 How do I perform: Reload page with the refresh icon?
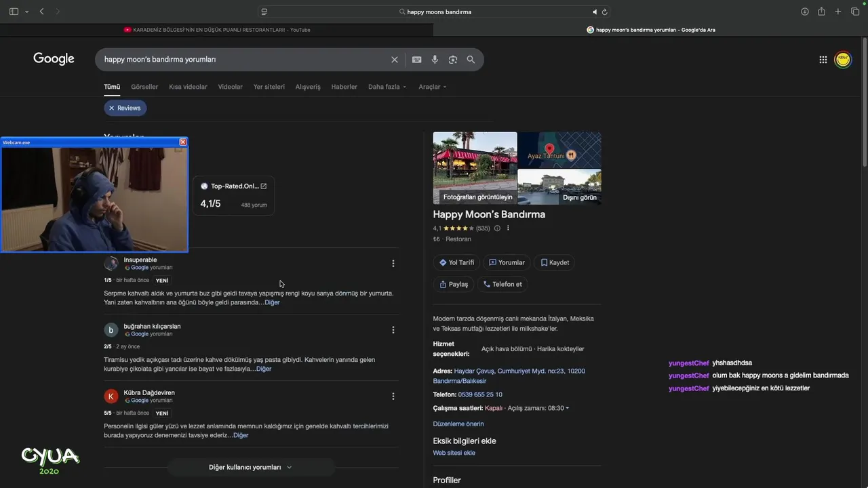click(604, 12)
